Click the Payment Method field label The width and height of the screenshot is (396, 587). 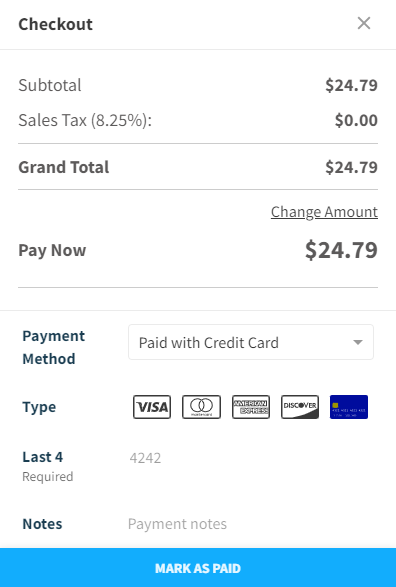pyautogui.click(x=54, y=347)
